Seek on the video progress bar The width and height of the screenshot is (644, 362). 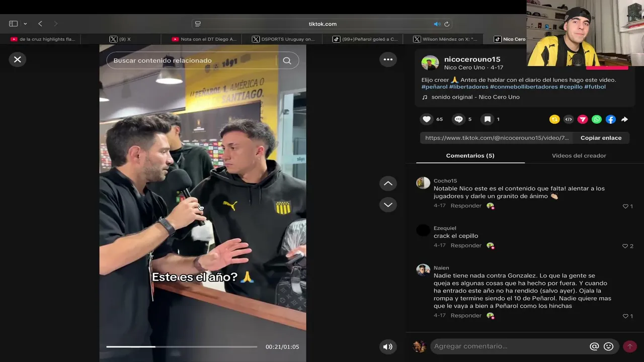pyautogui.click(x=182, y=346)
